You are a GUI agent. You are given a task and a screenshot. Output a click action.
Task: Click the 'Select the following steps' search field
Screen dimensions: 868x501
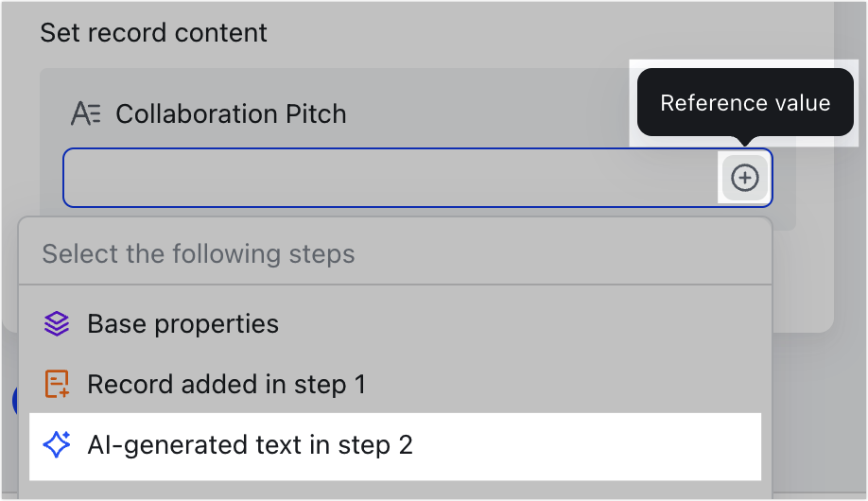[395, 254]
